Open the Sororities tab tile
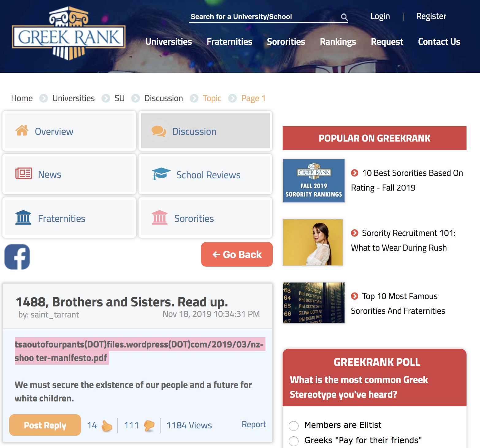The image size is (480, 448). point(205,218)
